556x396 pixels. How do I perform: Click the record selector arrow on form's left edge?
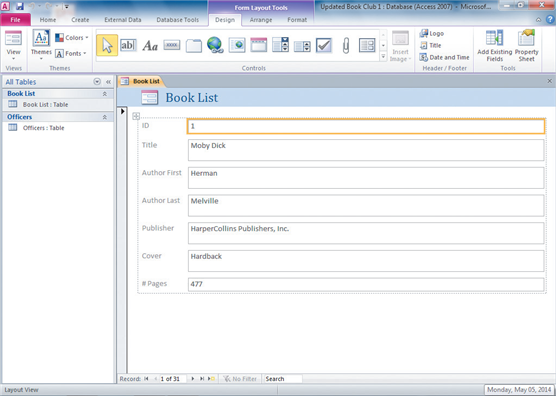123,111
